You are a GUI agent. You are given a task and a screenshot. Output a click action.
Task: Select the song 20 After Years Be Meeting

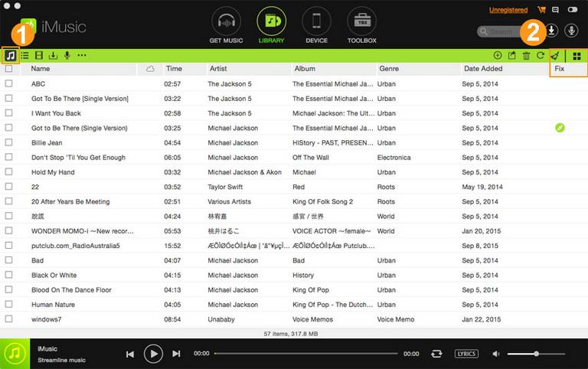point(70,202)
